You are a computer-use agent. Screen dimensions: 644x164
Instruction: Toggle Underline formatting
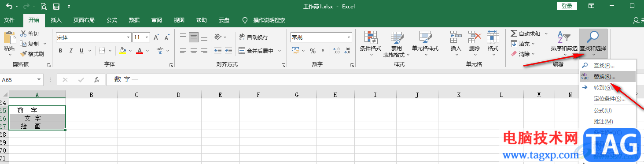click(81, 51)
